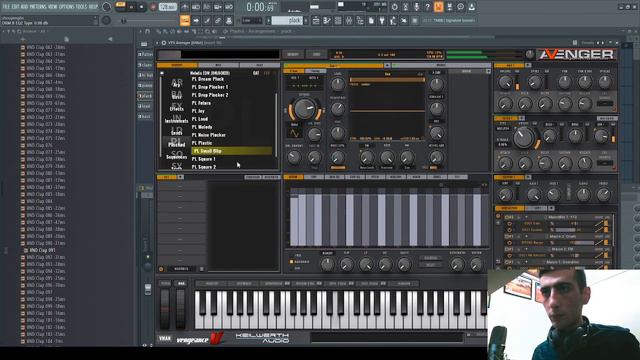The image size is (640, 360).
Task: Click the red record button
Action: [x=153, y=7]
